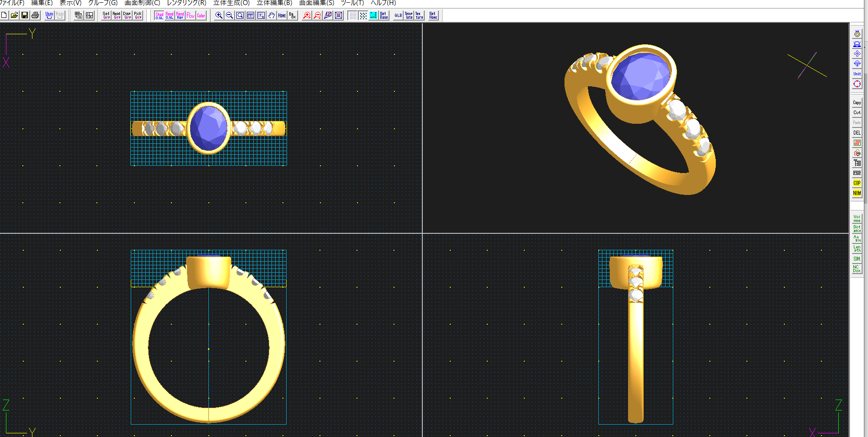Screen dimensions: 868x437
Task: Toggle the cyan highlighted grid icon
Action: pos(373,16)
